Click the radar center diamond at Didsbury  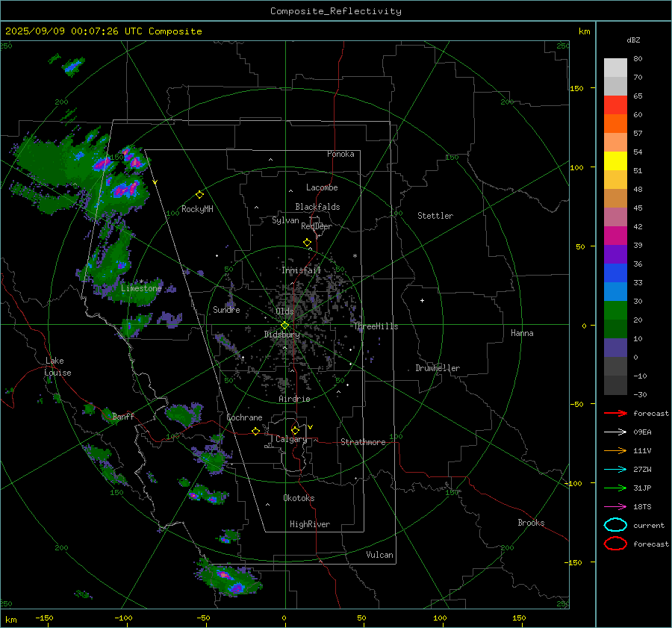coord(284,326)
